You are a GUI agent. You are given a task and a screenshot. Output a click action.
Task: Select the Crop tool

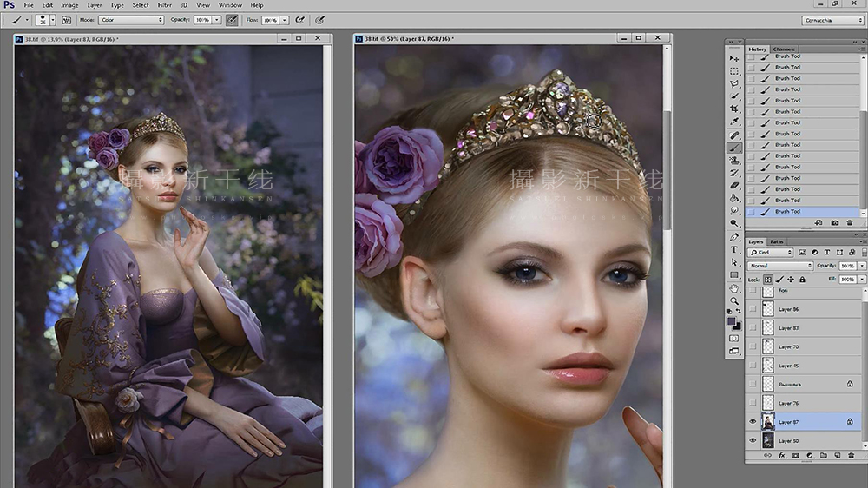(734, 109)
